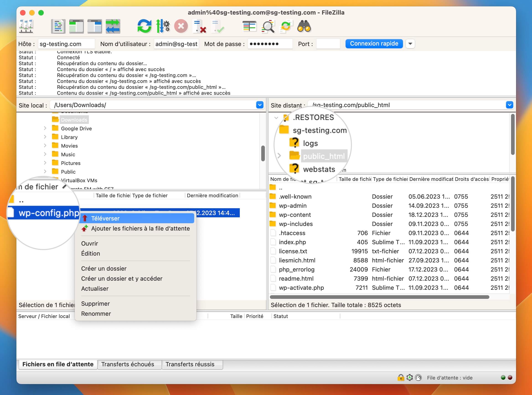Expand the Movies folder
532x395 pixels.
(x=45, y=145)
